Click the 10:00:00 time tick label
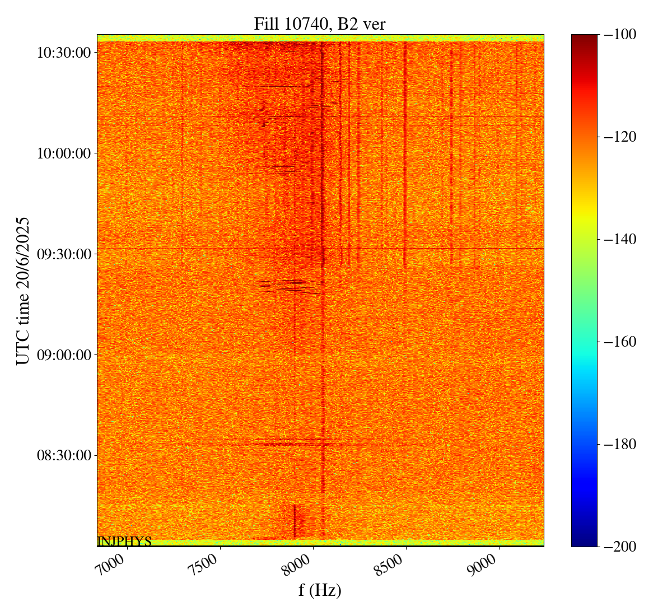672x616 pixels. coord(63,153)
